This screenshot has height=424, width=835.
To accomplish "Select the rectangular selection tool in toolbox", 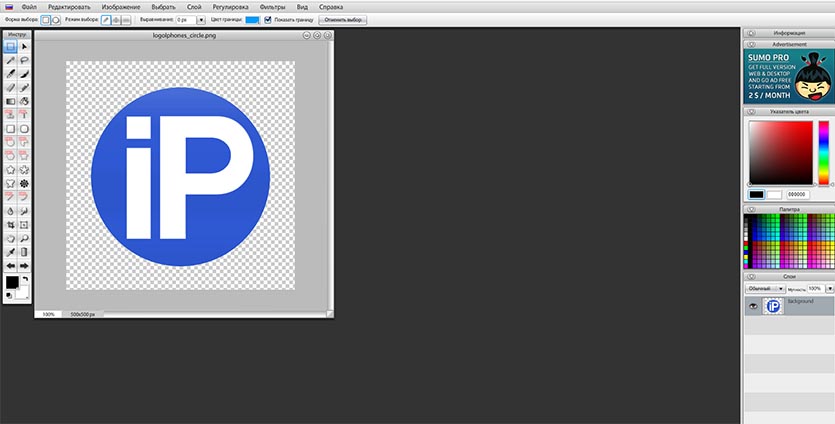I will pos(10,47).
